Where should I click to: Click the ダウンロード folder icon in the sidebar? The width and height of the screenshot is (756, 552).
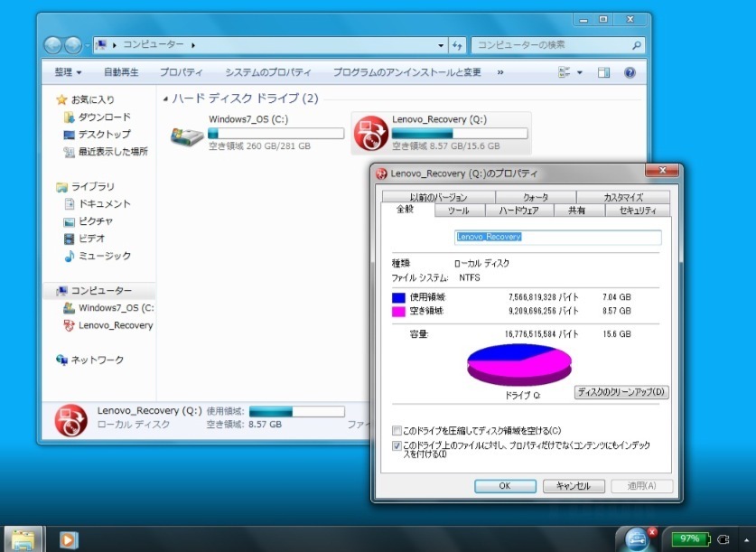tap(69, 117)
